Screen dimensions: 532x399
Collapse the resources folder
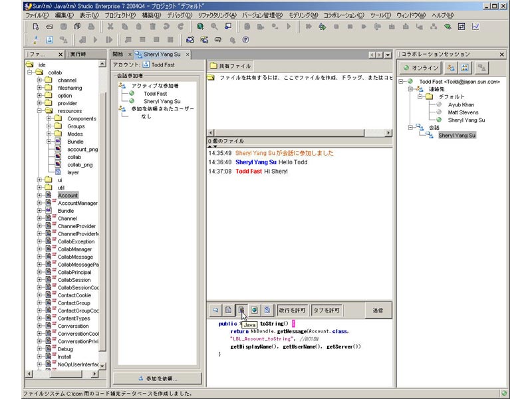pyautogui.click(x=39, y=111)
